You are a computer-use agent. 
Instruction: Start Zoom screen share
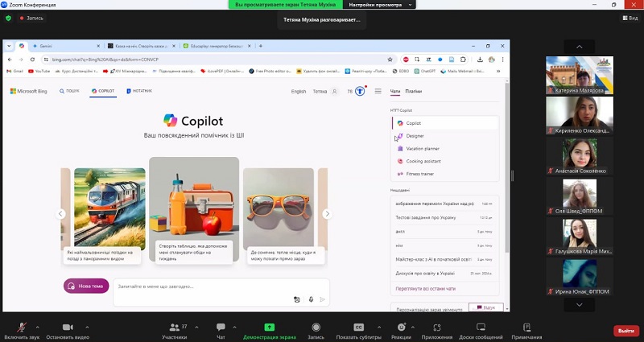[270, 331]
